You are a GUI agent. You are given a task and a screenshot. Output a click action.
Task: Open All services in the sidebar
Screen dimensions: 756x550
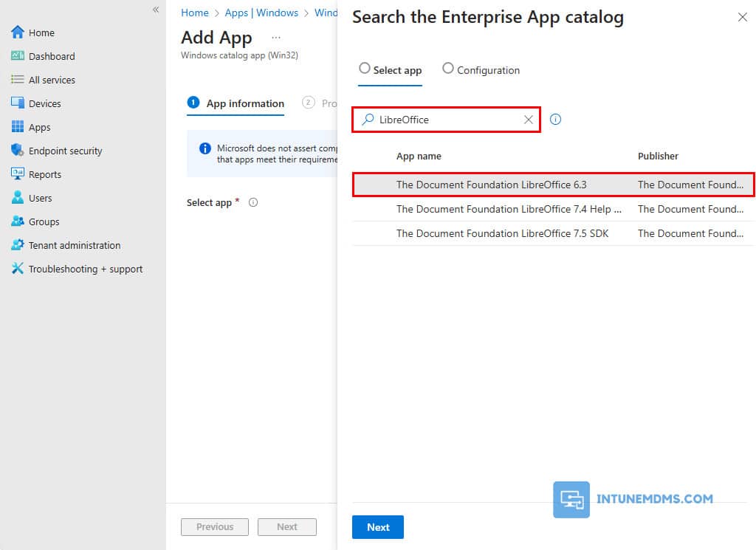(x=52, y=80)
